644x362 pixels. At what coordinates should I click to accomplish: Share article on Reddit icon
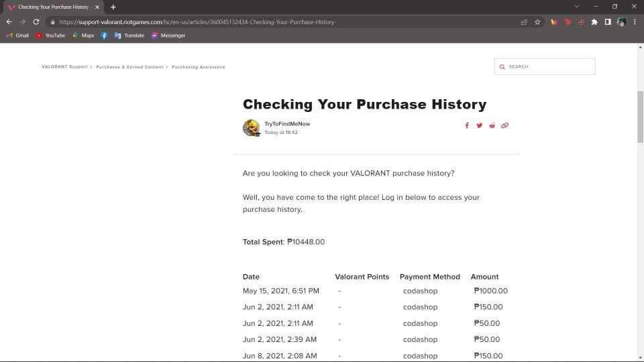coord(492,125)
